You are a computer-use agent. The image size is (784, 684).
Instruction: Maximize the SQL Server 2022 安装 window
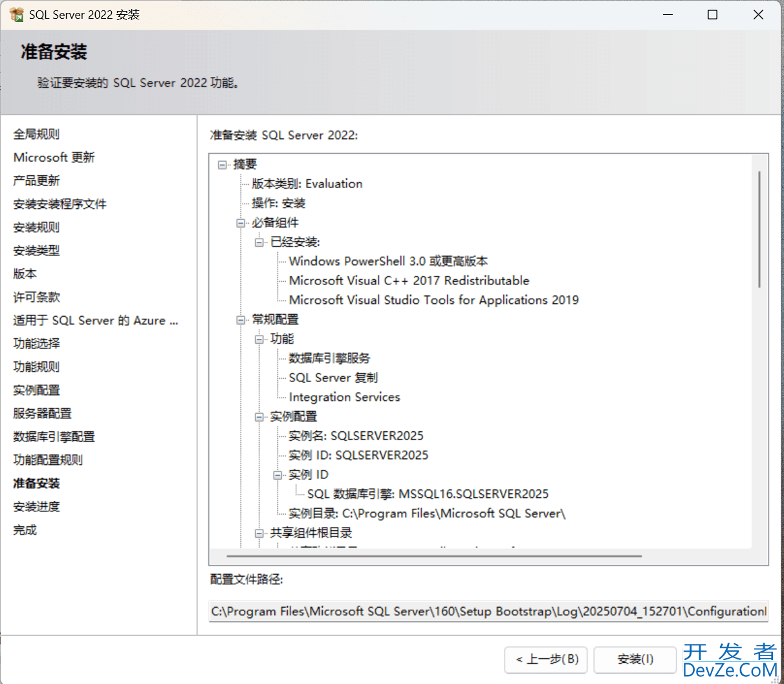point(712,14)
